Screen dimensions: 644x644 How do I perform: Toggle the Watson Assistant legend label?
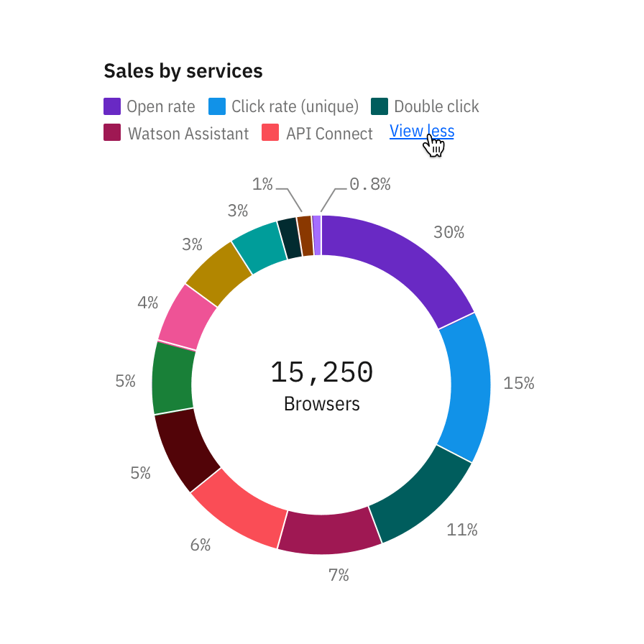[x=188, y=134]
